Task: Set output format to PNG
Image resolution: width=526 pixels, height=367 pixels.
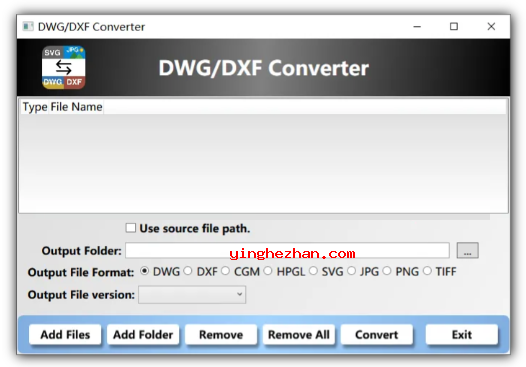Action: click(x=387, y=271)
